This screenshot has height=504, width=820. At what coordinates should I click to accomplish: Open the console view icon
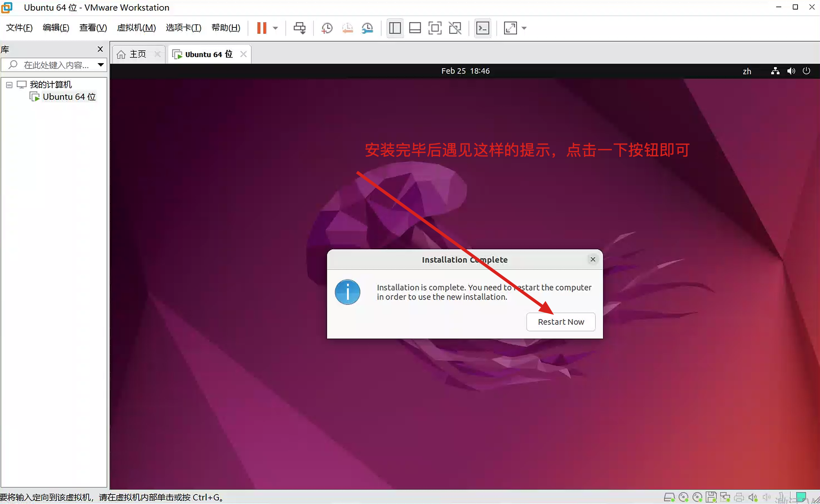click(483, 28)
